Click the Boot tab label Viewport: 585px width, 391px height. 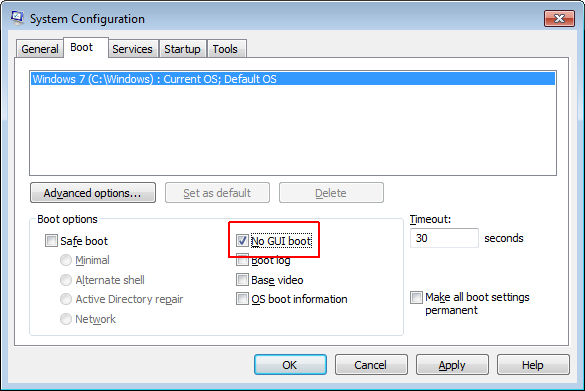point(82,47)
